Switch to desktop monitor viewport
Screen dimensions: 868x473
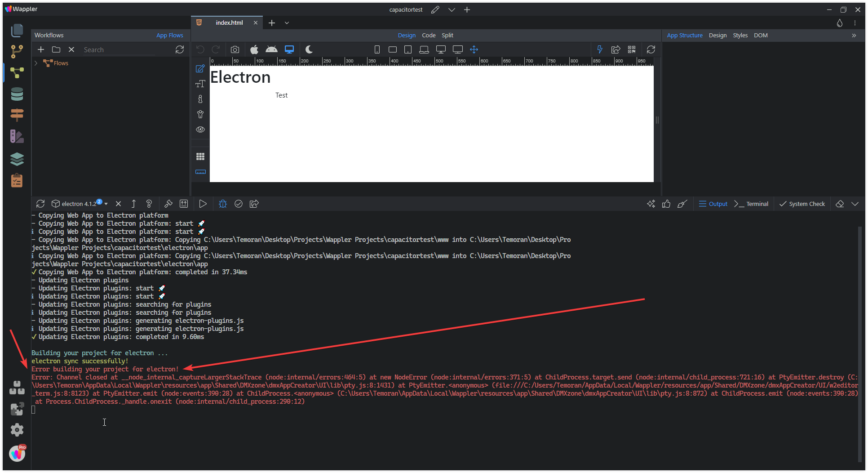coord(441,49)
